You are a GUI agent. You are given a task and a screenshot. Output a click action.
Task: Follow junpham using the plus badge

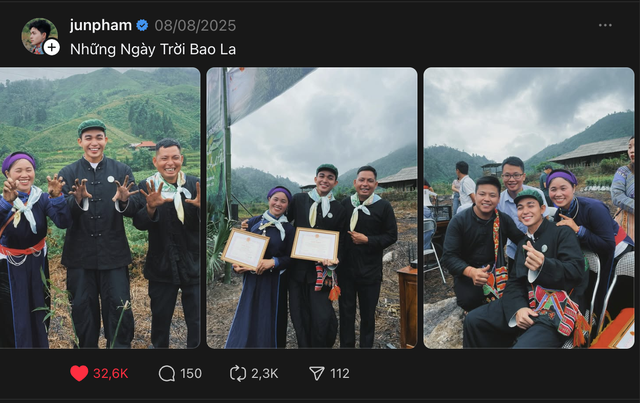[x=51, y=47]
